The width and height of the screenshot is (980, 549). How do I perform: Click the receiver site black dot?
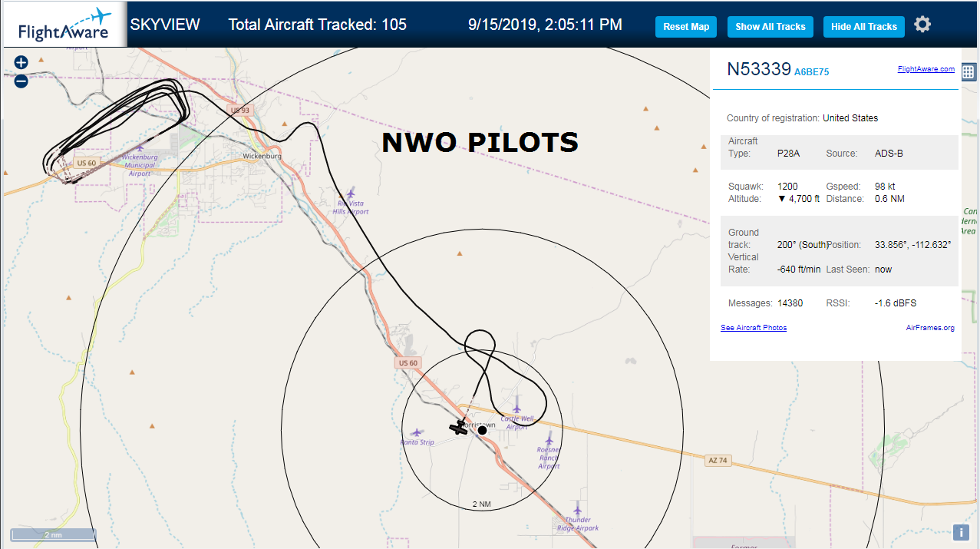pos(482,431)
